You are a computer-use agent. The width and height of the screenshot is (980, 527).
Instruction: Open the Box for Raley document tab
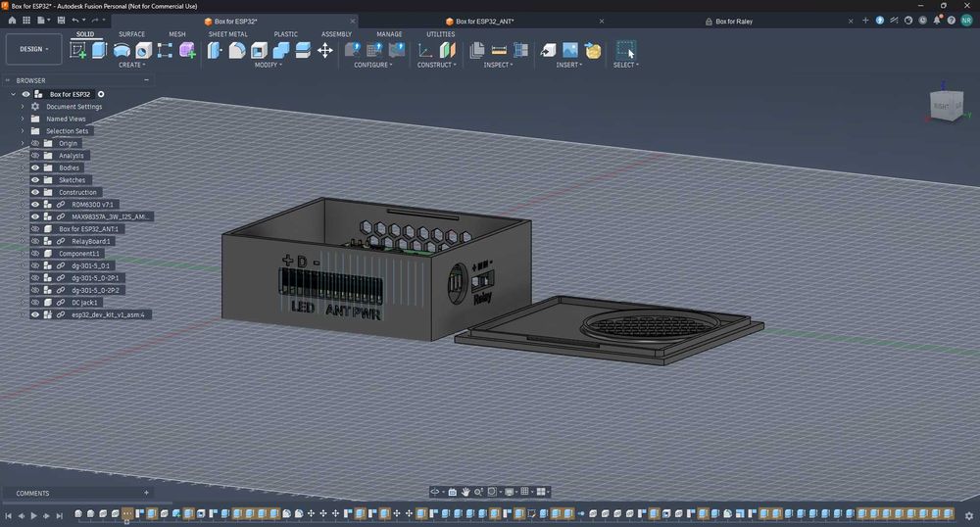(734, 22)
